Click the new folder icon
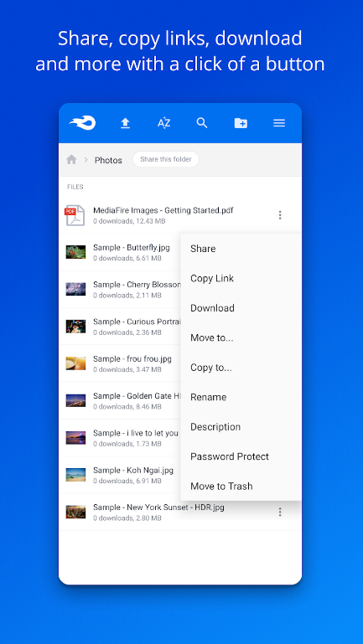The width and height of the screenshot is (363, 644). (x=241, y=123)
